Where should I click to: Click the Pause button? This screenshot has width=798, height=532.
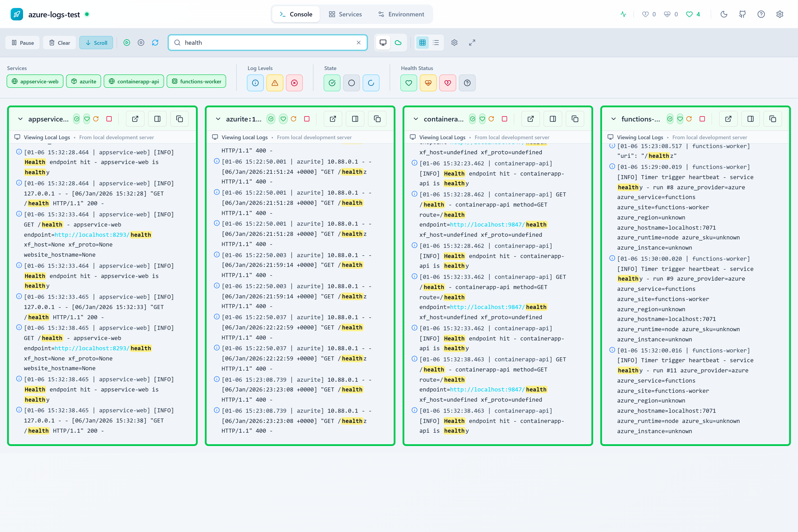pyautogui.click(x=23, y=43)
